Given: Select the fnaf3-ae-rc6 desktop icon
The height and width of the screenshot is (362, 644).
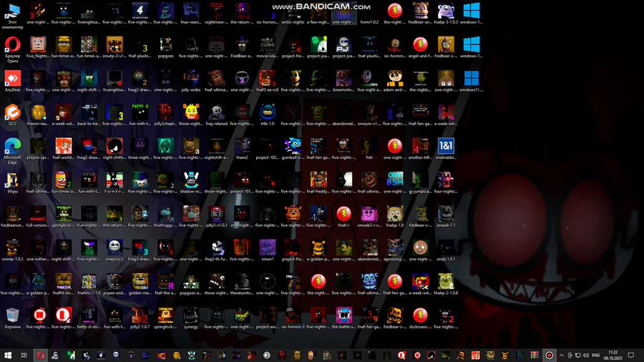Looking at the screenshot, I should point(268,80).
